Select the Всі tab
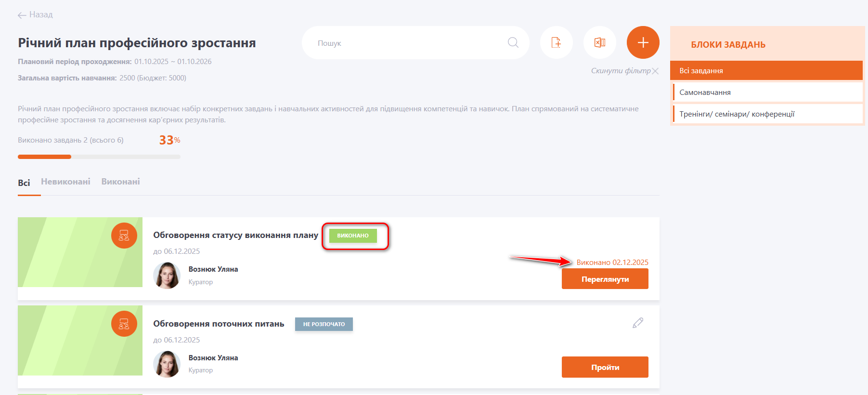This screenshot has width=868, height=395. click(x=24, y=183)
